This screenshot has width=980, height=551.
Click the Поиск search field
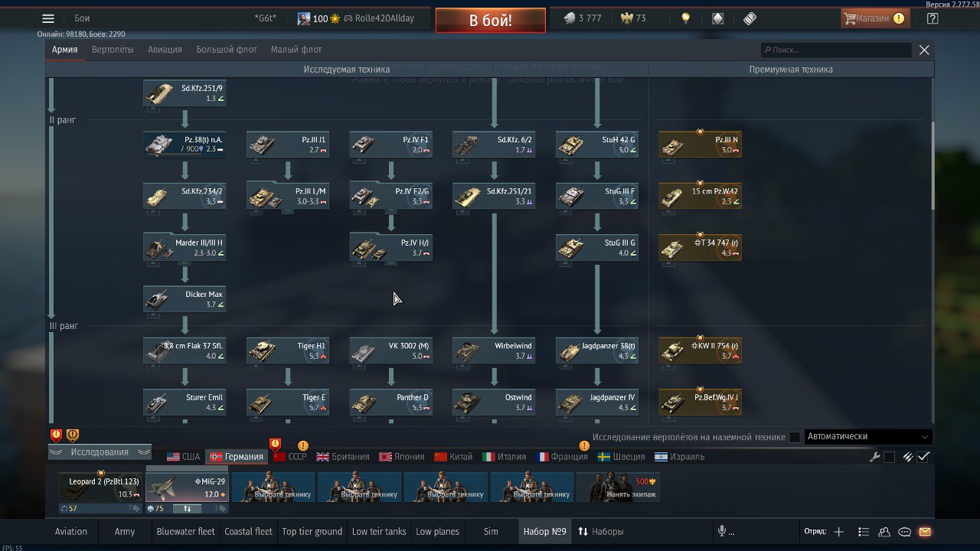[836, 50]
